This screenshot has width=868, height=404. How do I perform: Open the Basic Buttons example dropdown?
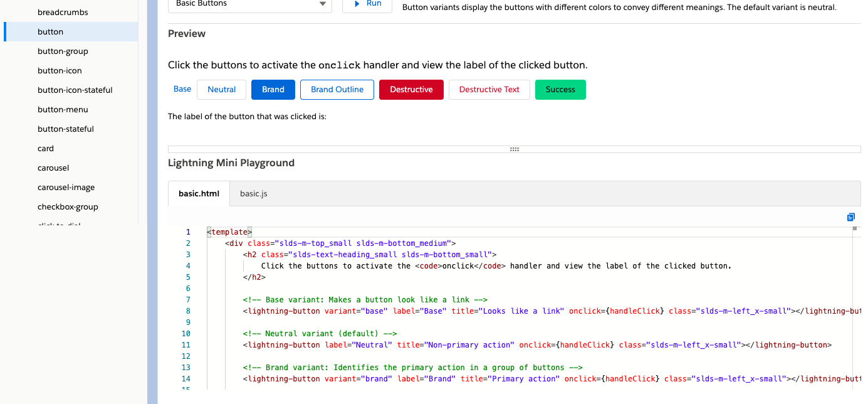(250, 4)
